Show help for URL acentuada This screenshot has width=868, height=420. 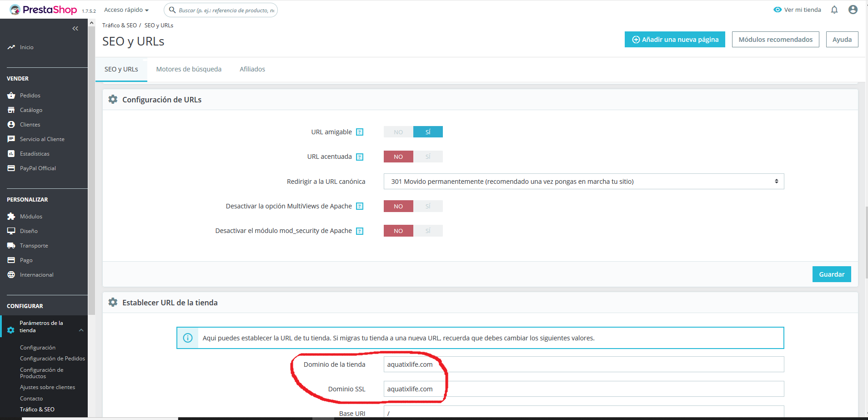[x=360, y=157]
